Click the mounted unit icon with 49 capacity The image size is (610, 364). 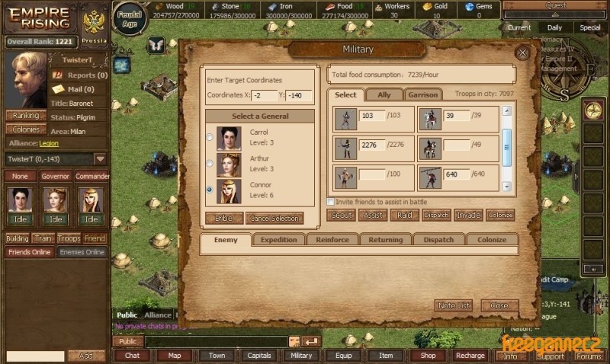point(430,148)
